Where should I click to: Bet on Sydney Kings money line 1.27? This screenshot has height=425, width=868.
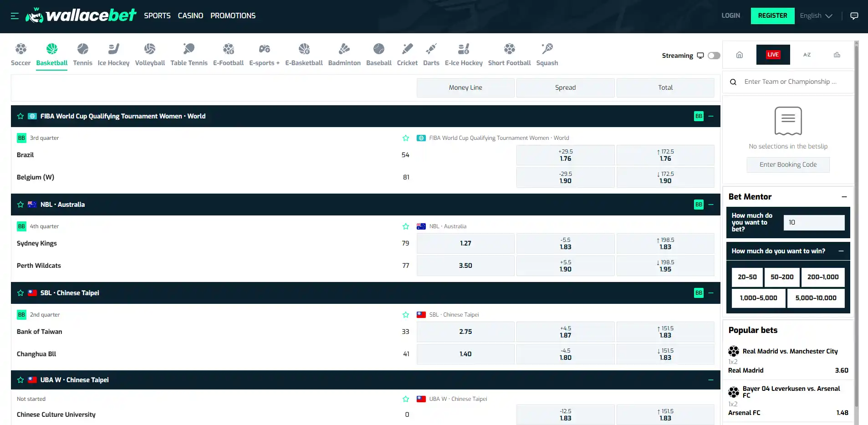tap(465, 244)
